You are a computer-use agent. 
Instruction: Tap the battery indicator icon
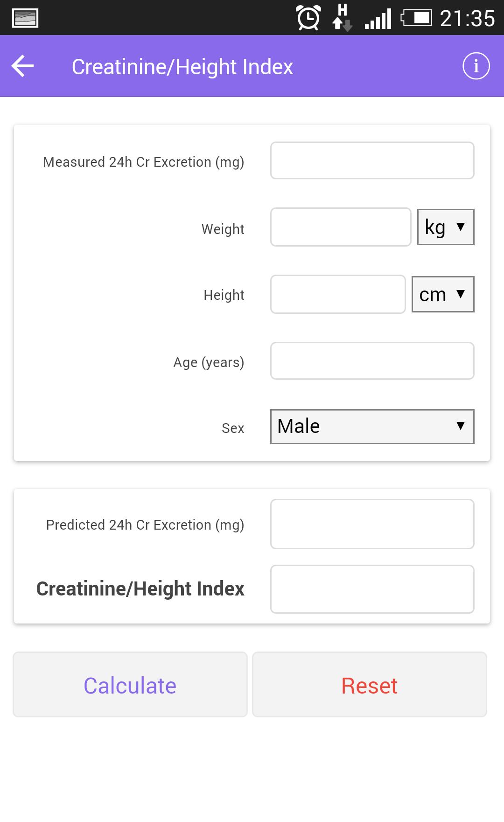pos(416,18)
